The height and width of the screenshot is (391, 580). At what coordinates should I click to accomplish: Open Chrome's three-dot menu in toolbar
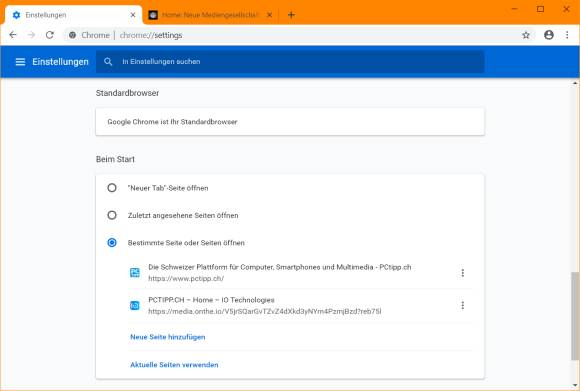pyautogui.click(x=567, y=35)
